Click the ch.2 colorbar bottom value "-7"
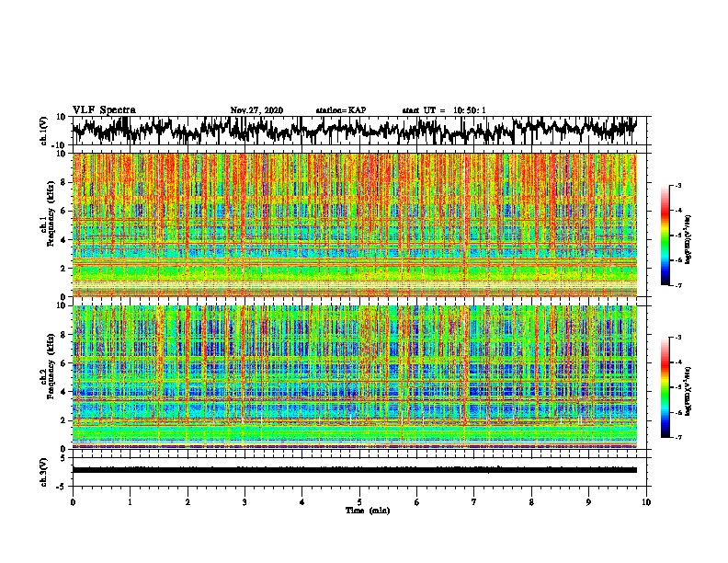The width and height of the screenshot is (728, 563). click(677, 437)
